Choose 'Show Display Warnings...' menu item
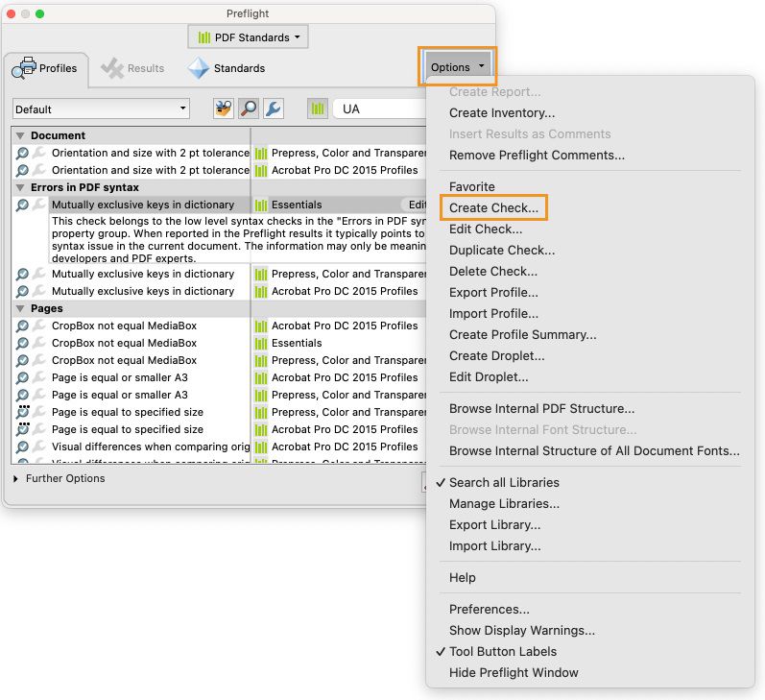The image size is (765, 700). pyautogui.click(x=522, y=631)
